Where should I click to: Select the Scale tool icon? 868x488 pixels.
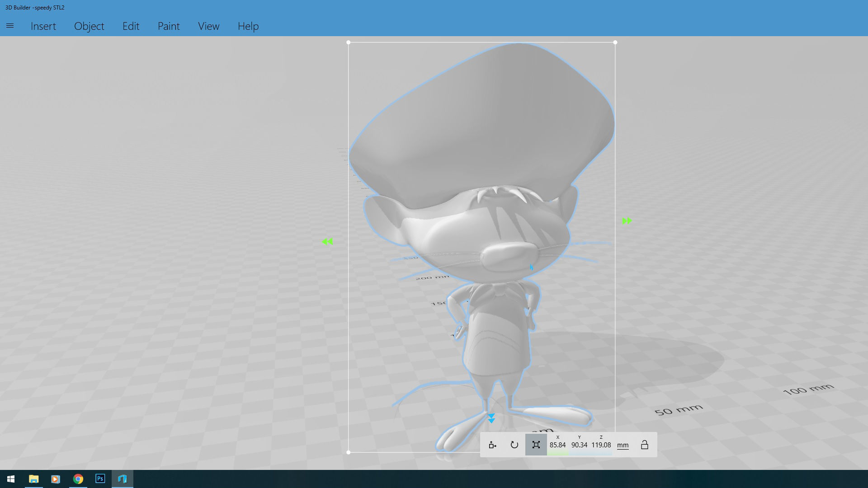click(536, 445)
